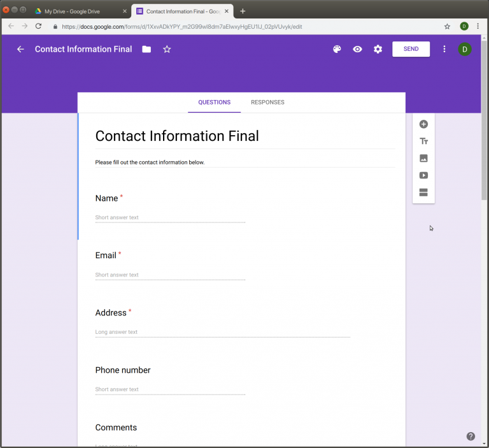This screenshot has height=448, width=489.
Task: View site info via the lock icon
Action: [x=55, y=27]
